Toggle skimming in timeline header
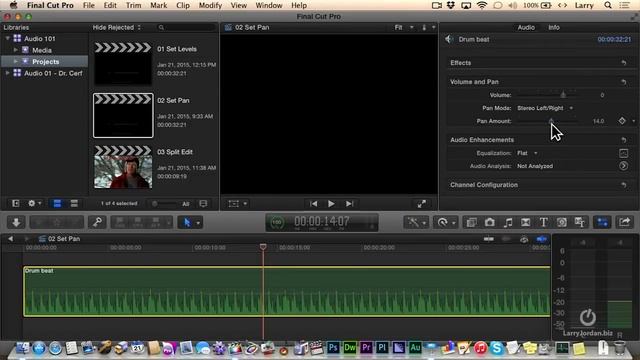This screenshot has width=640, height=360. click(x=489, y=239)
